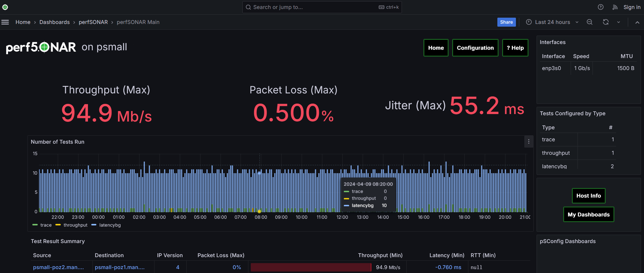
Task: Click the null RTT cell
Action: click(476, 267)
